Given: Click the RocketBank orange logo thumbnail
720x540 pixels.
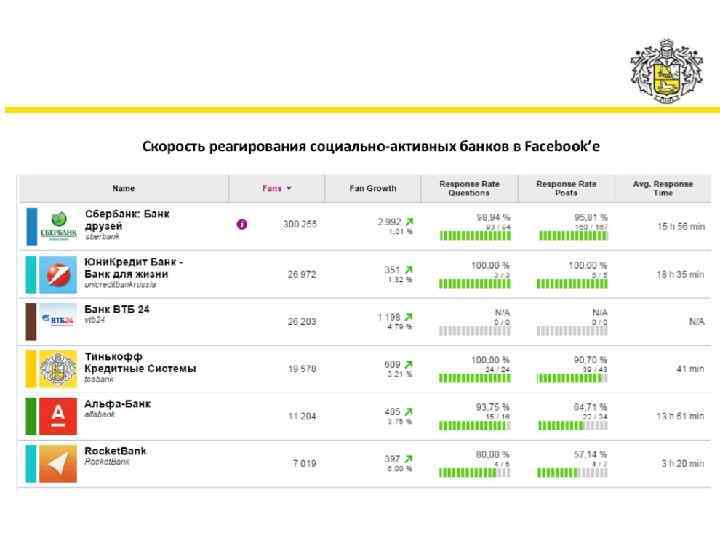Looking at the screenshot, I should coord(58,463).
